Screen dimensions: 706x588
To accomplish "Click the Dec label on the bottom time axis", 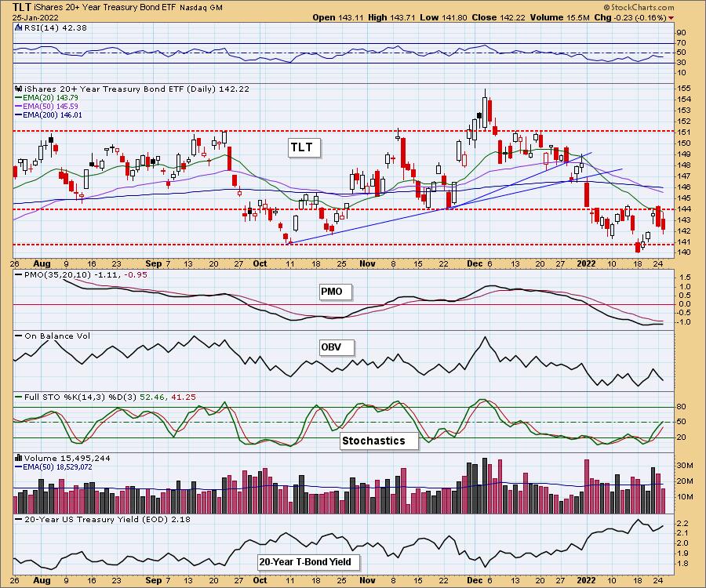I will tap(475, 580).
